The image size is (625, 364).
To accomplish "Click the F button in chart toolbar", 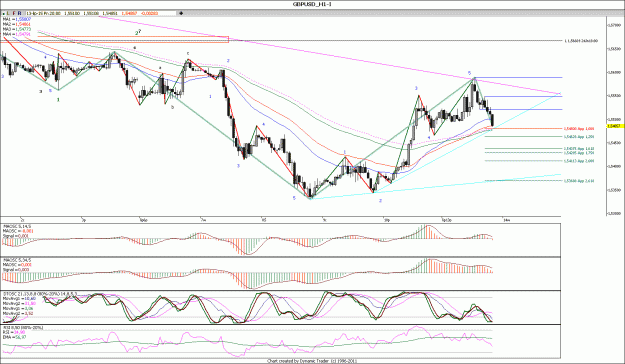I will point(14,13).
